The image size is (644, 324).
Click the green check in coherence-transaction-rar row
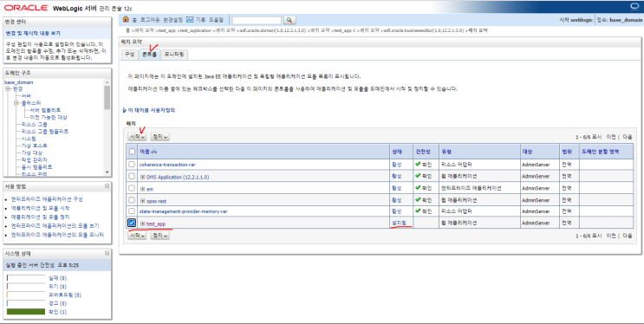point(418,165)
